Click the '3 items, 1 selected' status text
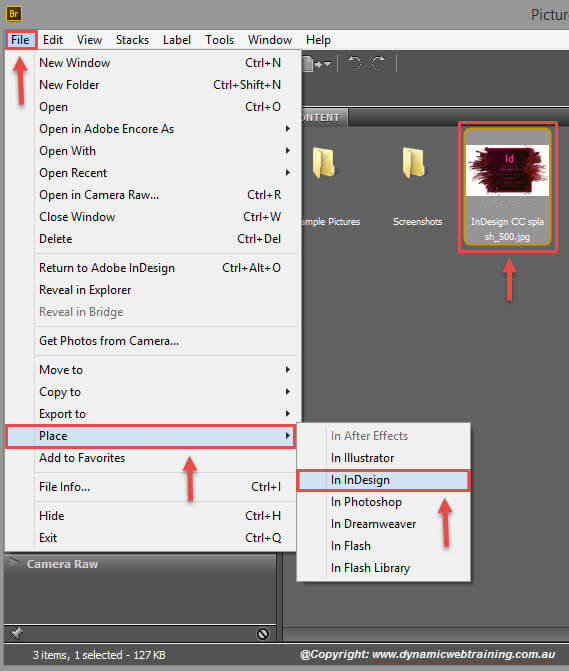The image size is (569, 671). click(x=99, y=655)
